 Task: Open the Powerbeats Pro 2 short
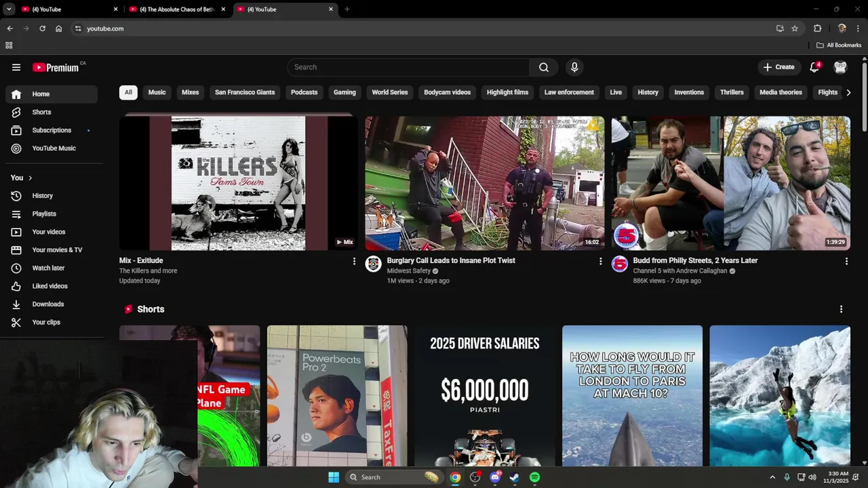pyautogui.click(x=337, y=396)
